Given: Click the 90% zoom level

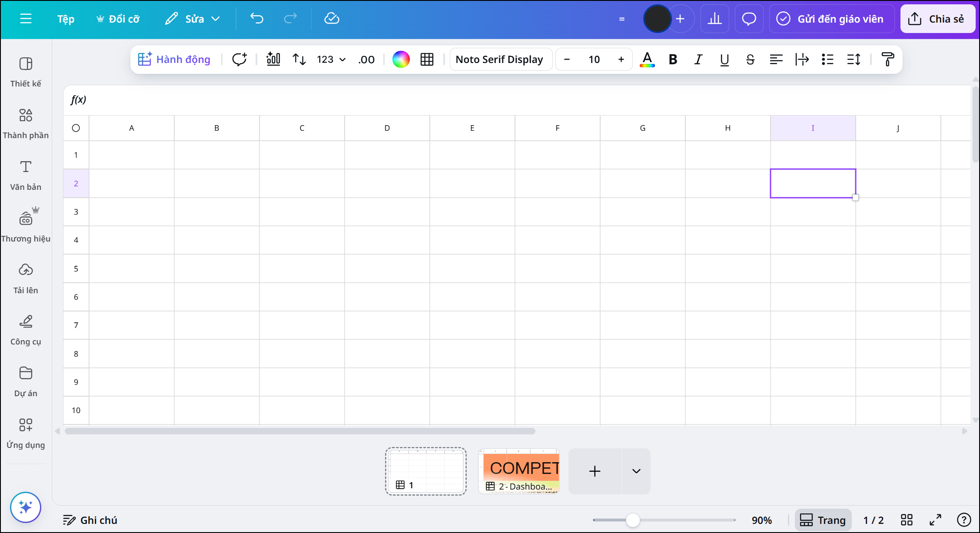Looking at the screenshot, I should pos(762,520).
